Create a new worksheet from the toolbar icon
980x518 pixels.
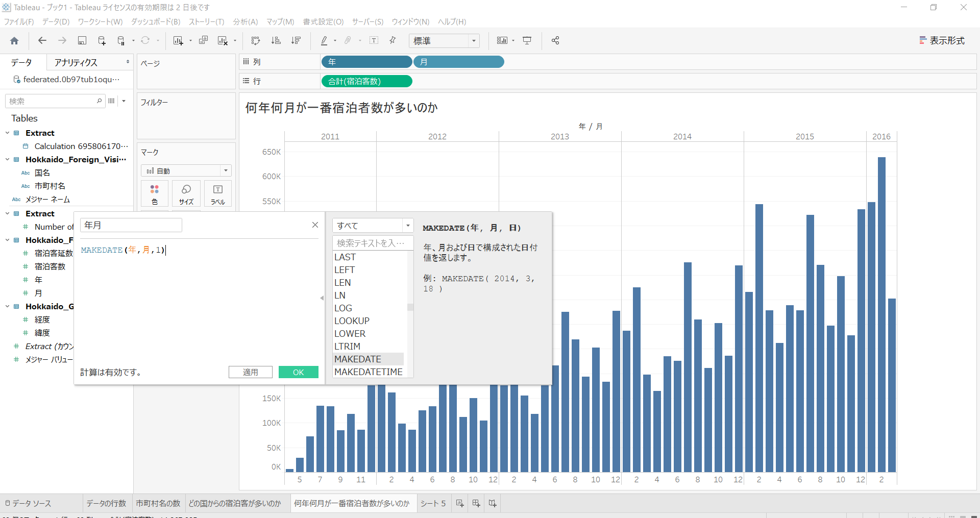(178, 41)
